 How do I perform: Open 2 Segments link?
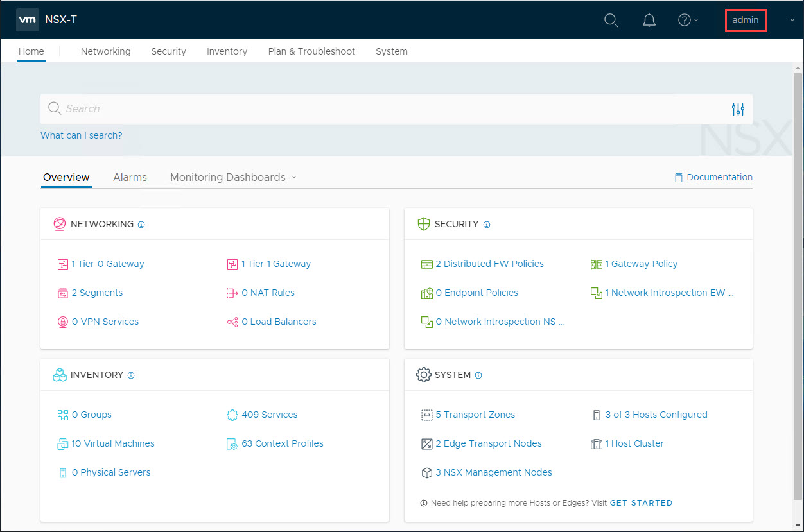tap(97, 293)
